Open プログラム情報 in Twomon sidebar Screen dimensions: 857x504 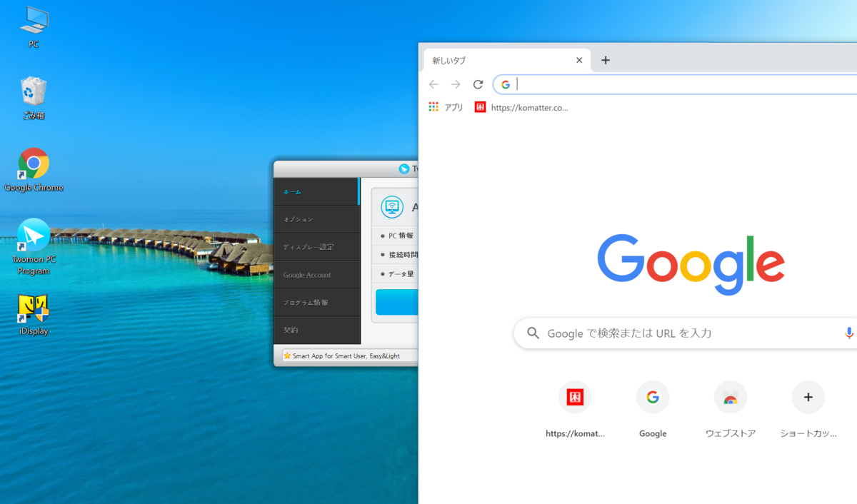point(317,303)
